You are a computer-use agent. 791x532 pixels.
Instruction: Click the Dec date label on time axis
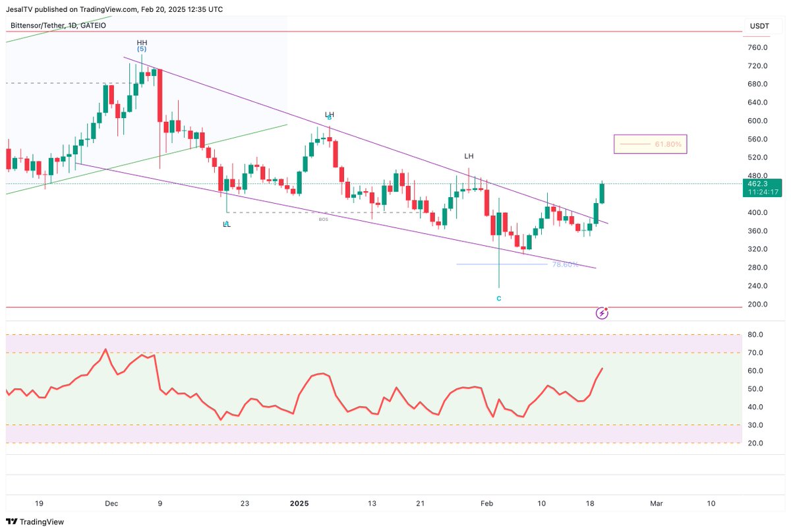coord(111,504)
